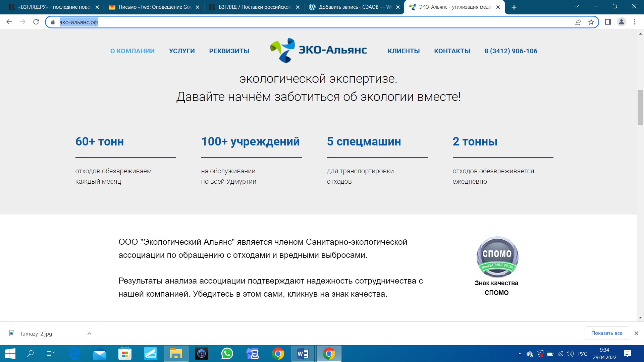Screen dimensions: 644x362
Task: Launch Microsoft Edge from taskbar
Action: pyautogui.click(x=74, y=354)
